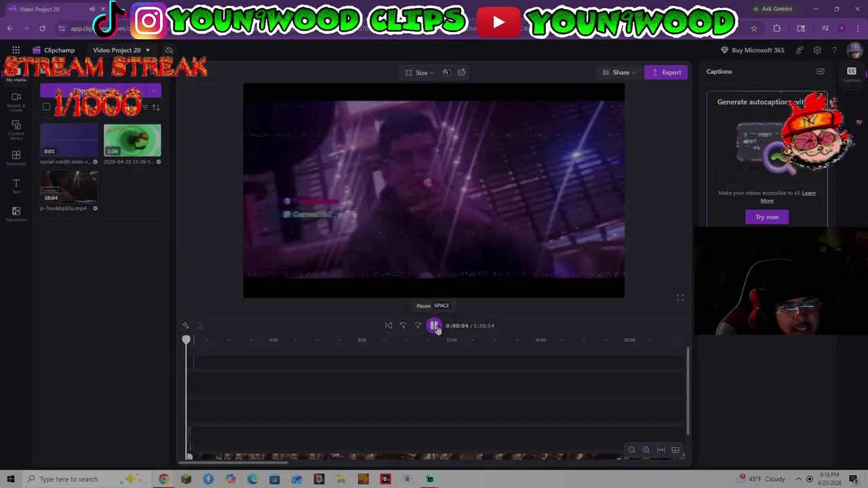This screenshot has width=868, height=488.
Task: Click the timeline vertical scrollbar
Action: coord(688,391)
